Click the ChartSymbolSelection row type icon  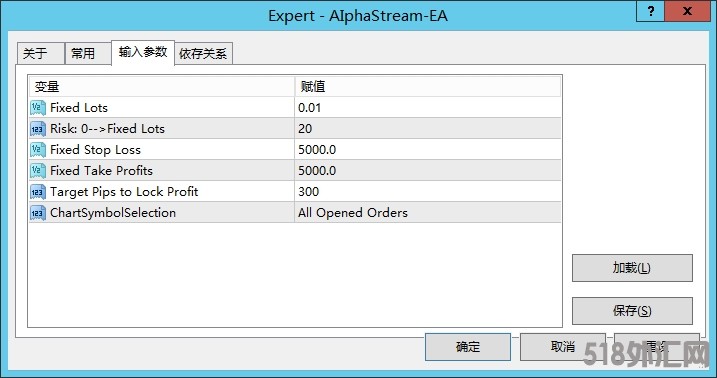38,213
